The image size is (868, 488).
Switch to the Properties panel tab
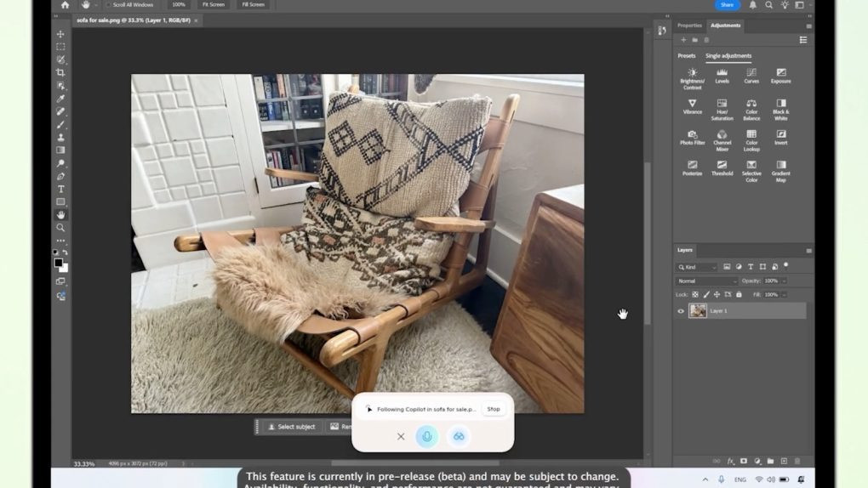click(x=689, y=26)
